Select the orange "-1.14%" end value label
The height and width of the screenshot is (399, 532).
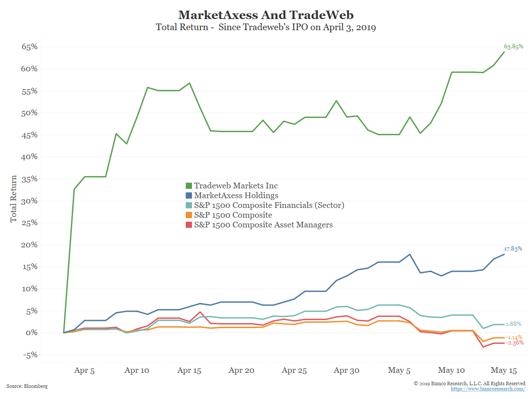click(514, 337)
